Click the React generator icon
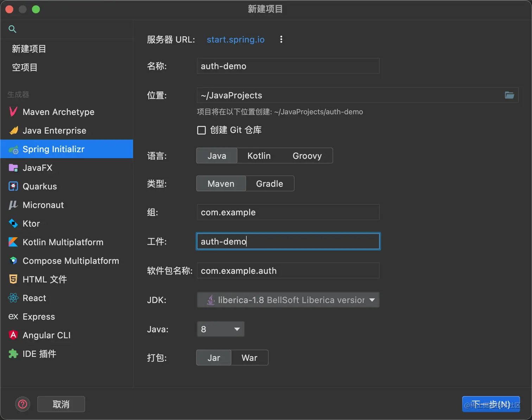This screenshot has height=420, width=532. click(13, 298)
